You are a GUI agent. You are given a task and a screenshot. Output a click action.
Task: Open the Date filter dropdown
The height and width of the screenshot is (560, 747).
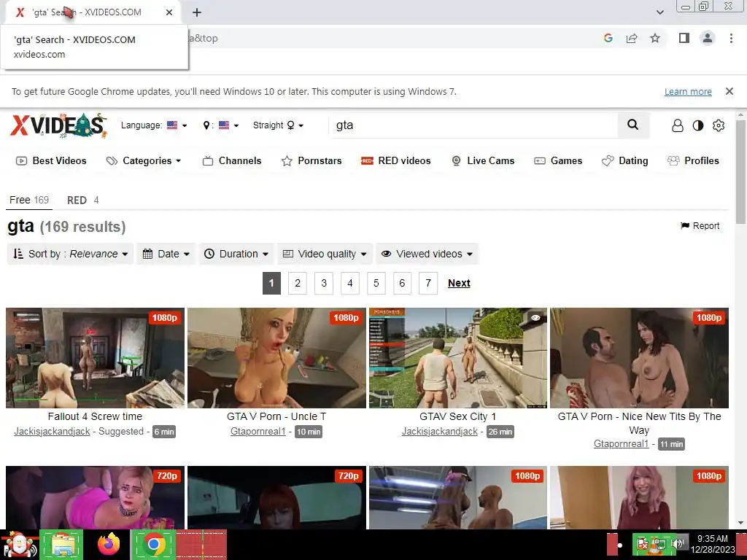click(166, 254)
